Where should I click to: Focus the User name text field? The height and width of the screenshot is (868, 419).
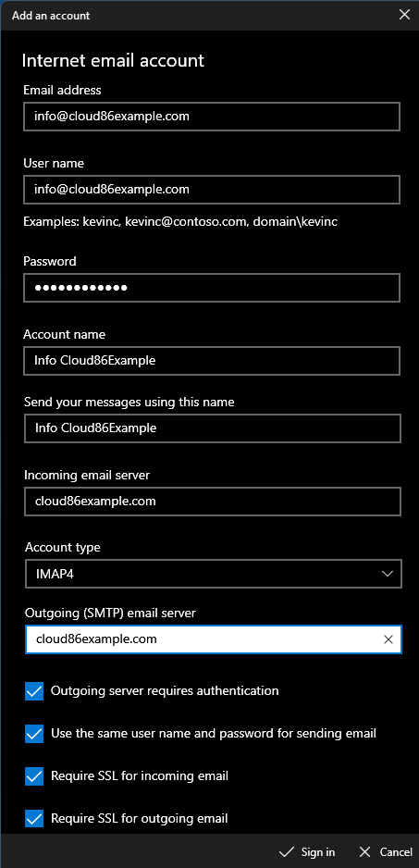pyautogui.click(x=212, y=190)
